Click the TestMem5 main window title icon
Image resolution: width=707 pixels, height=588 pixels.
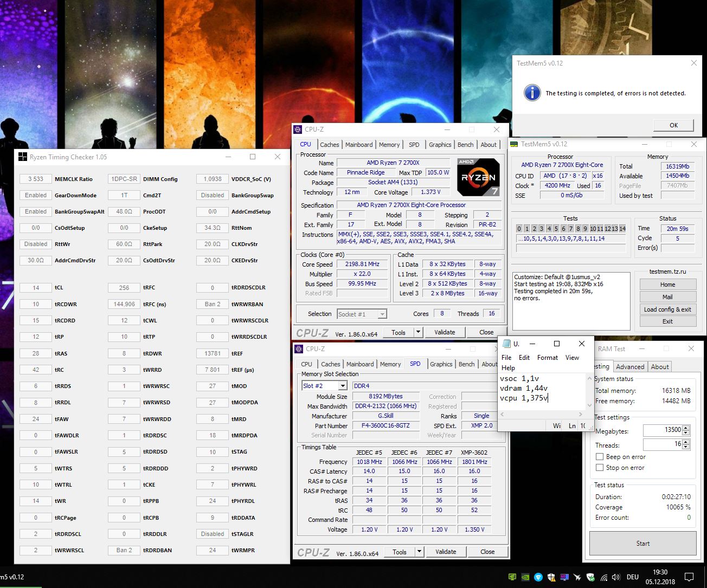point(515,144)
